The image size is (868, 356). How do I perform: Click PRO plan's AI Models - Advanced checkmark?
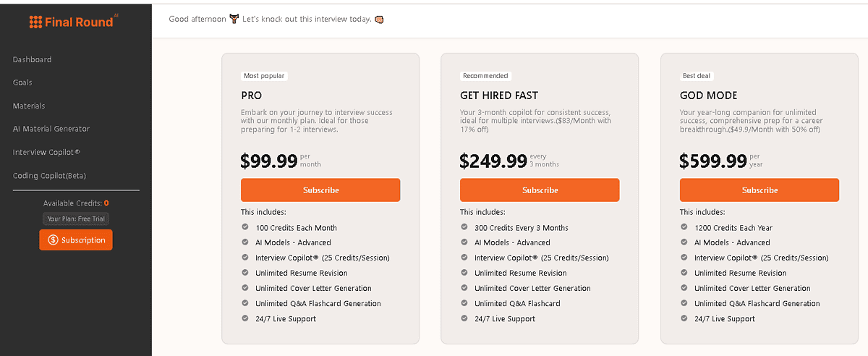click(245, 242)
